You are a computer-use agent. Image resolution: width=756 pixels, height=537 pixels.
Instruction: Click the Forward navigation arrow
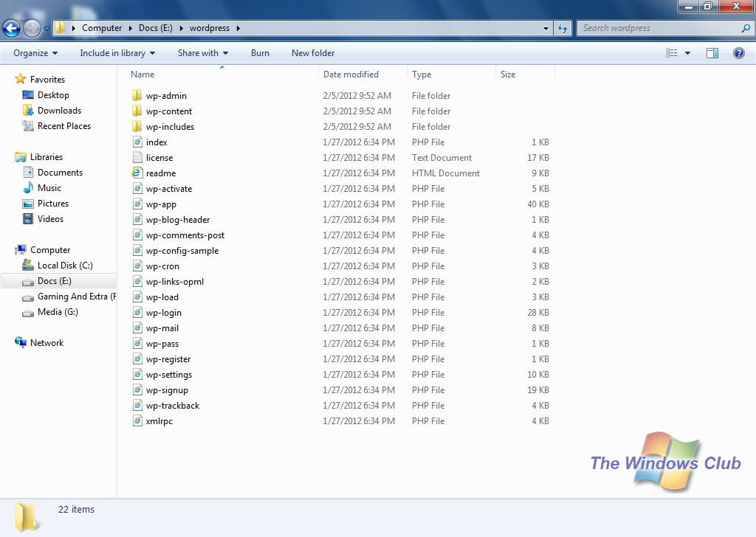(32, 29)
